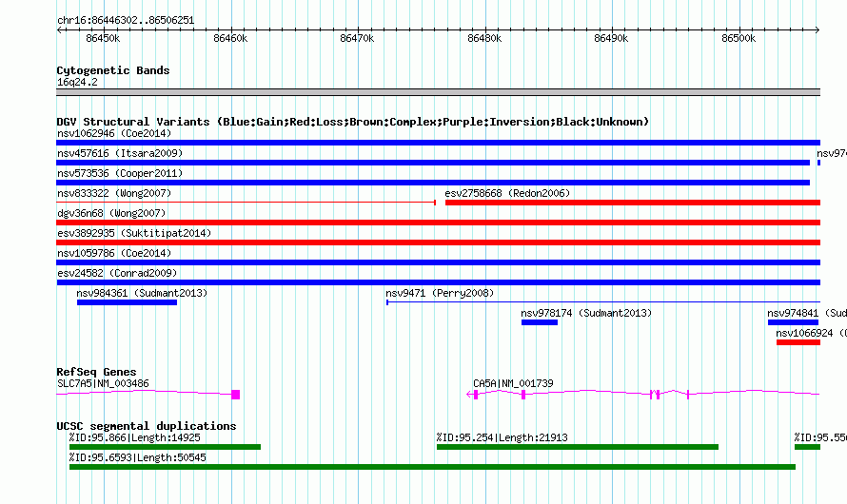Click the ruler's right-end arrow
This screenshot has width=847, height=504.
tap(817, 29)
